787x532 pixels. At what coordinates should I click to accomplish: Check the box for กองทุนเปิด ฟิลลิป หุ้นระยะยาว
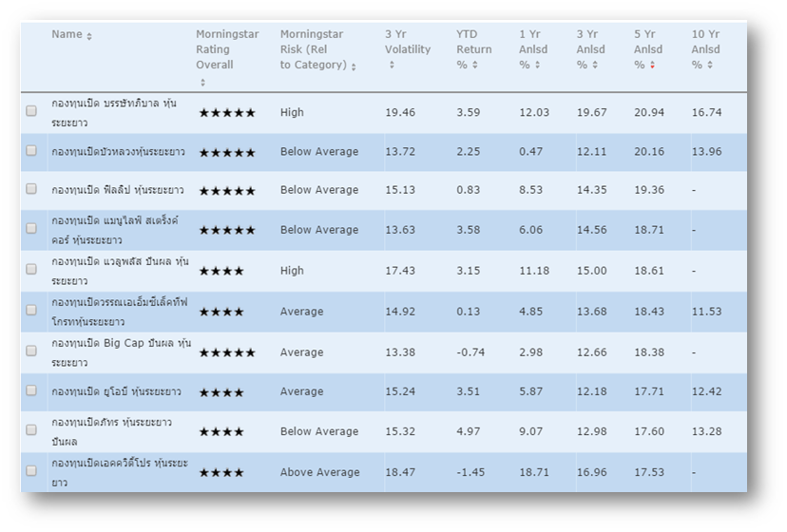coord(31,190)
